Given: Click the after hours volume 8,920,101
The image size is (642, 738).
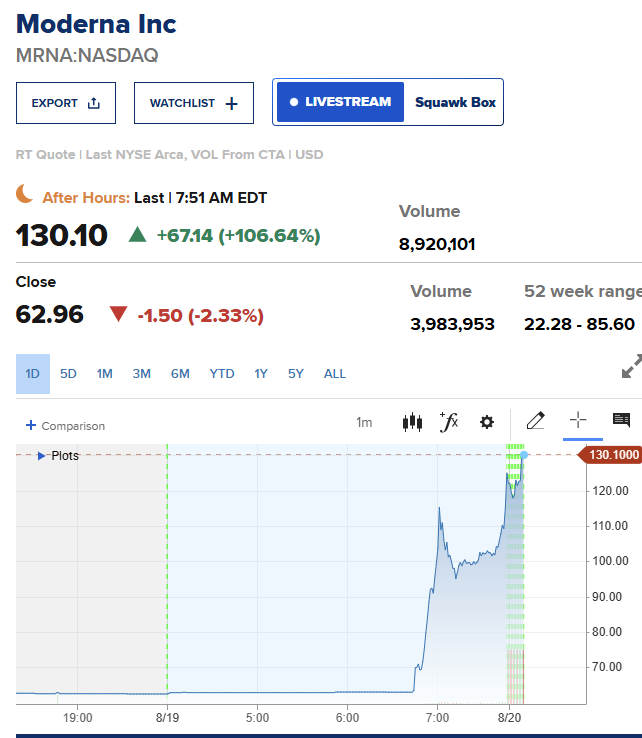Looking at the screenshot, I should click(437, 244).
